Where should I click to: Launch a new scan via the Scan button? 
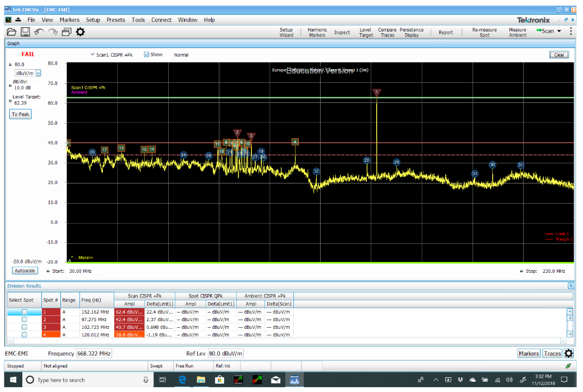[x=547, y=32]
